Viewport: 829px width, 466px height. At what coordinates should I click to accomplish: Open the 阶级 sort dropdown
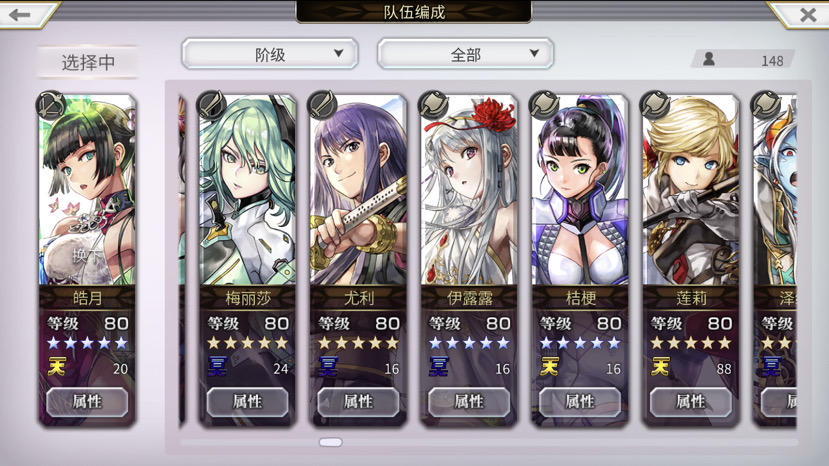270,54
